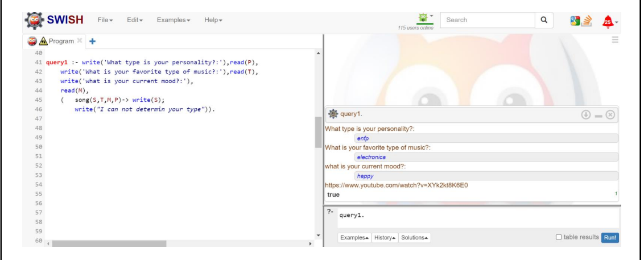Screen dimensions: 644x260
Task: Click the Stack Overflow login icon
Action: (587, 20)
